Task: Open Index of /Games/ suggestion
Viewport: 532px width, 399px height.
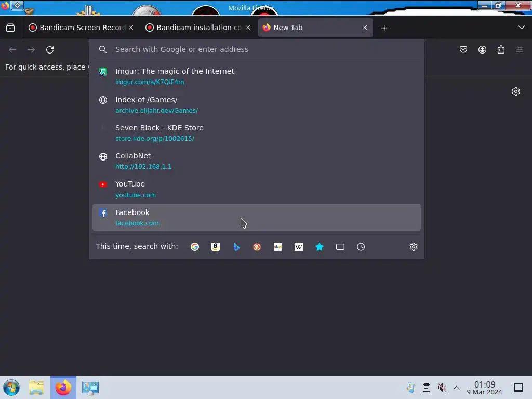Action: pos(257,105)
